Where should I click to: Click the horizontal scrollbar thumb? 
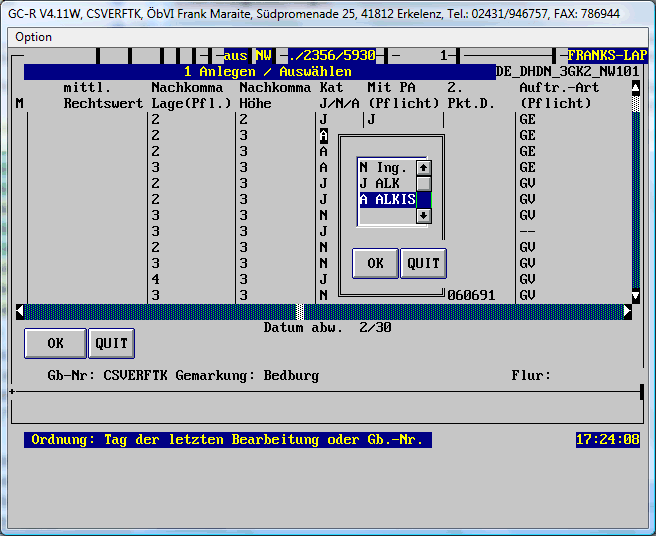pyautogui.click(x=300, y=312)
